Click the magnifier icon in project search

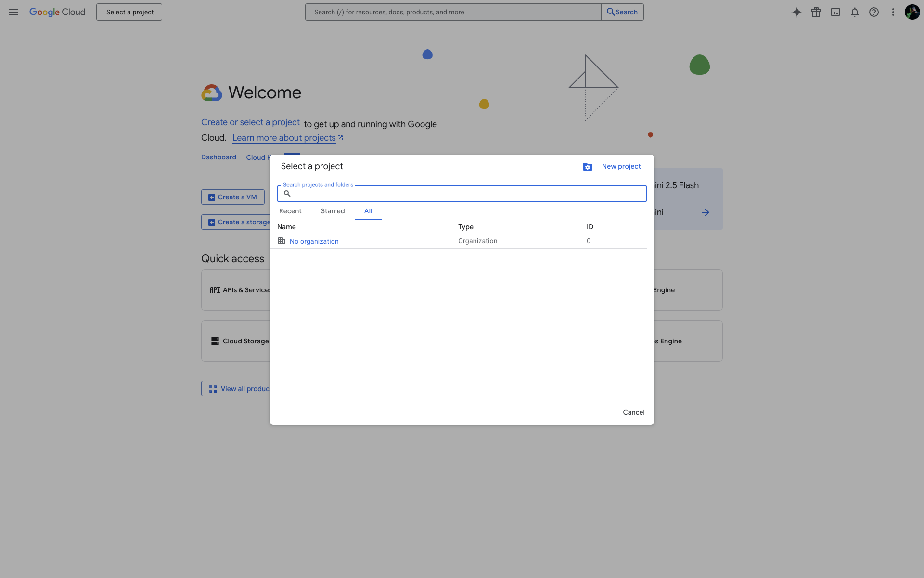coord(287,194)
